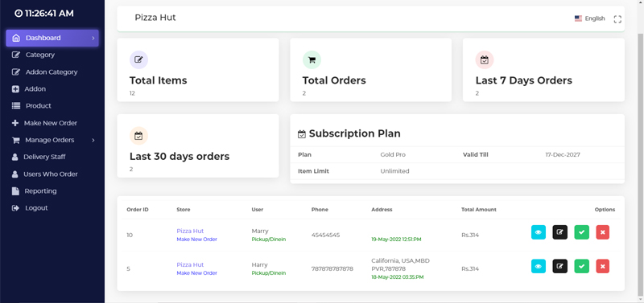Click phone number 787878787878
The width and height of the screenshot is (644, 303).
332,269
